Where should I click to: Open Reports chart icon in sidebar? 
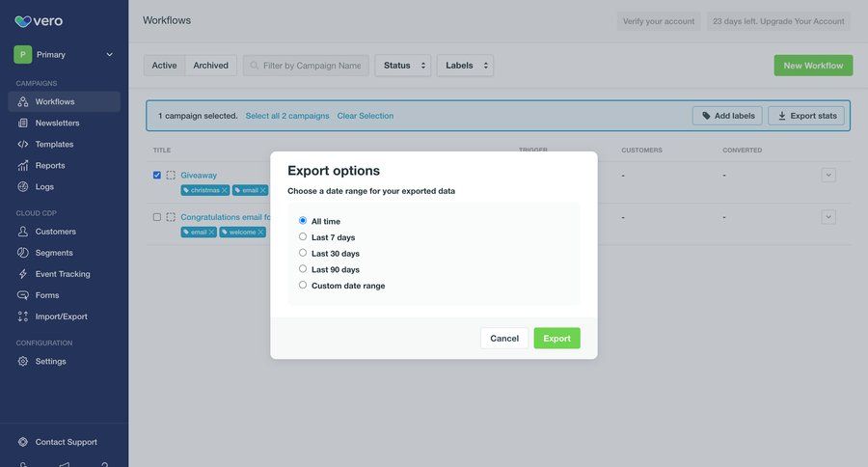pyautogui.click(x=23, y=165)
